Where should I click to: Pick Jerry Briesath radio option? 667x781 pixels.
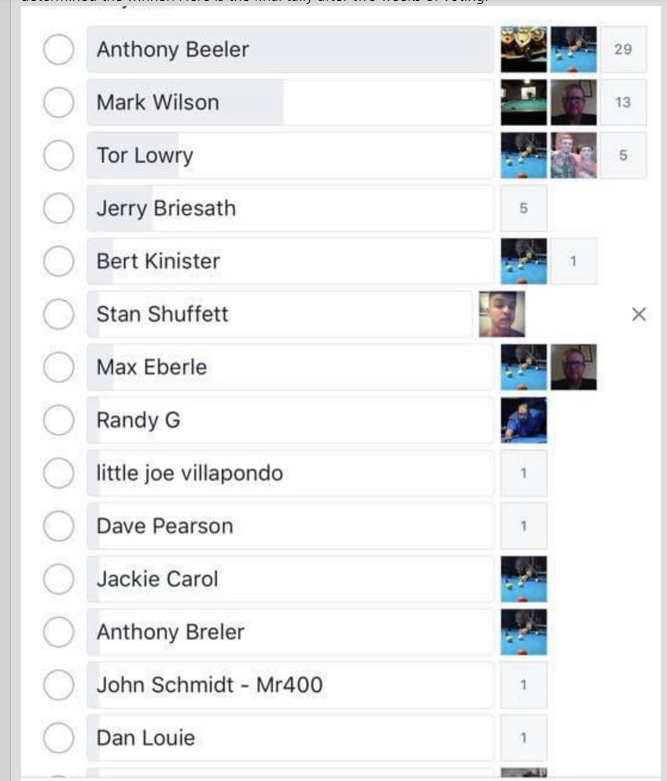coord(58,208)
